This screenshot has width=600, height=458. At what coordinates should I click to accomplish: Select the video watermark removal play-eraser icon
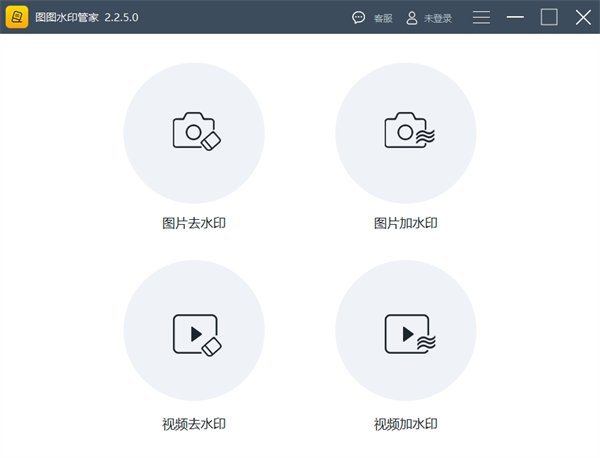coord(195,333)
